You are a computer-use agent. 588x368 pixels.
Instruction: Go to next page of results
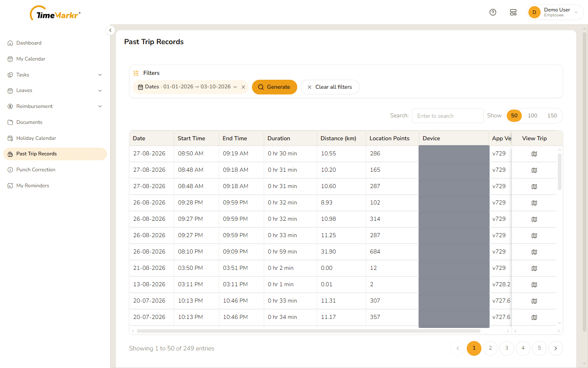pos(556,348)
